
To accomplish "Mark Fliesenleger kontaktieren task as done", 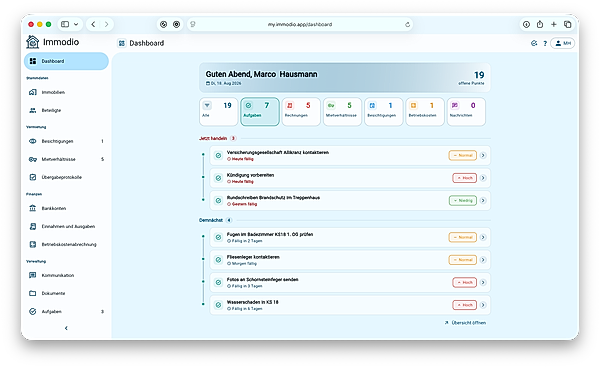I will pos(218,260).
